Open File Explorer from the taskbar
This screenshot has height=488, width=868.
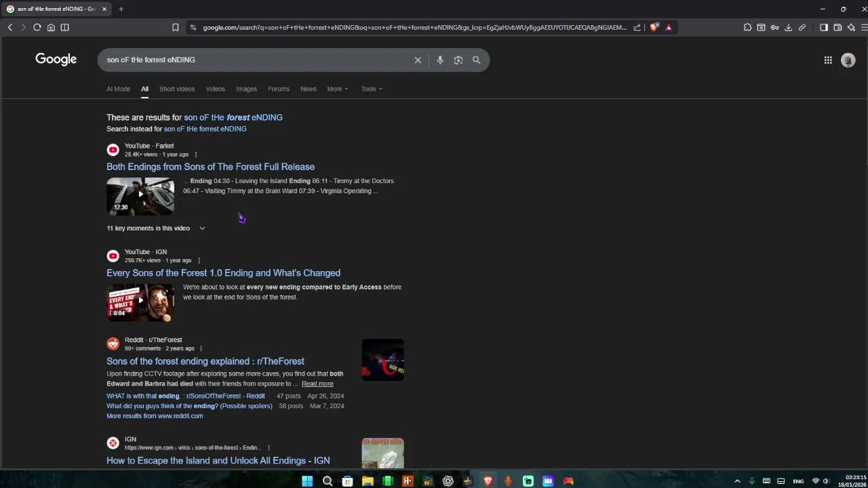pyautogui.click(x=368, y=481)
